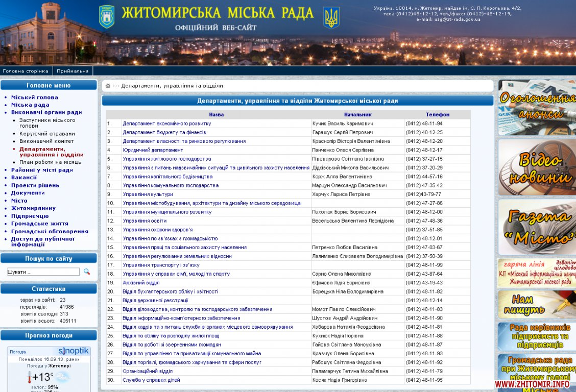Viewport: 576px width, 392px height.
Task: Click the Управління освіти link
Action: 145,220
